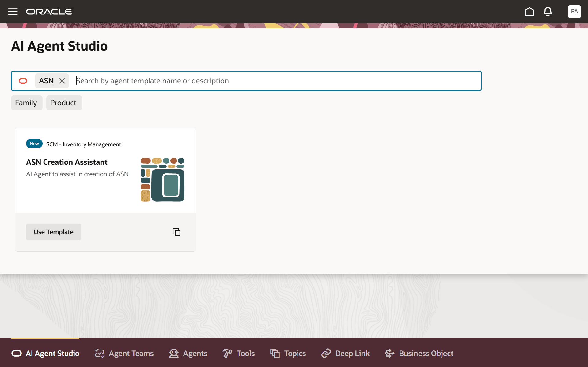588x367 pixels.
Task: Switch to the Business Object tab
Action: (x=419, y=353)
